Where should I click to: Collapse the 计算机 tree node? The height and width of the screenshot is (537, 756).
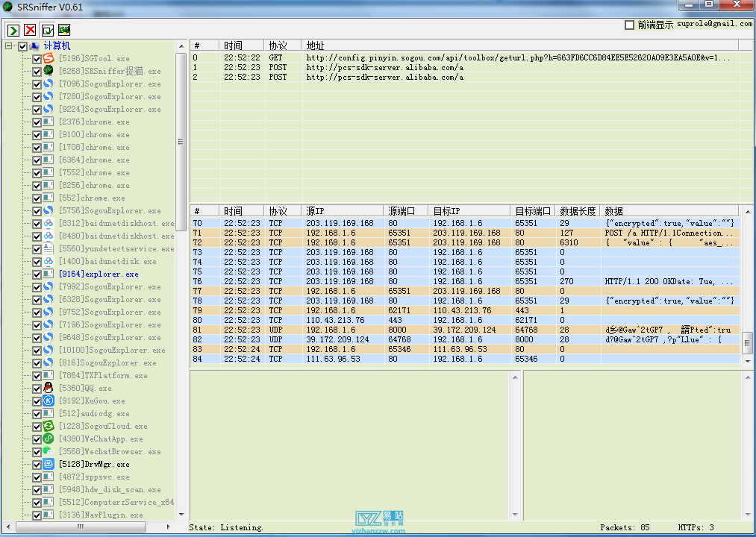(9, 46)
